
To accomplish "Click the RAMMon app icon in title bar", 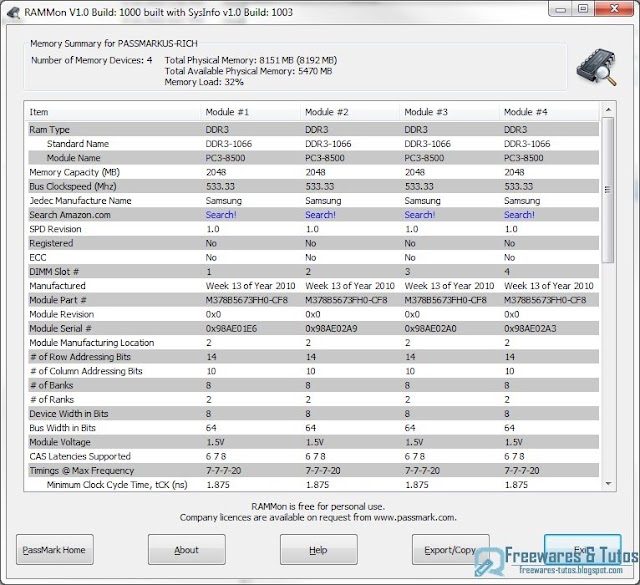I will [13, 13].
